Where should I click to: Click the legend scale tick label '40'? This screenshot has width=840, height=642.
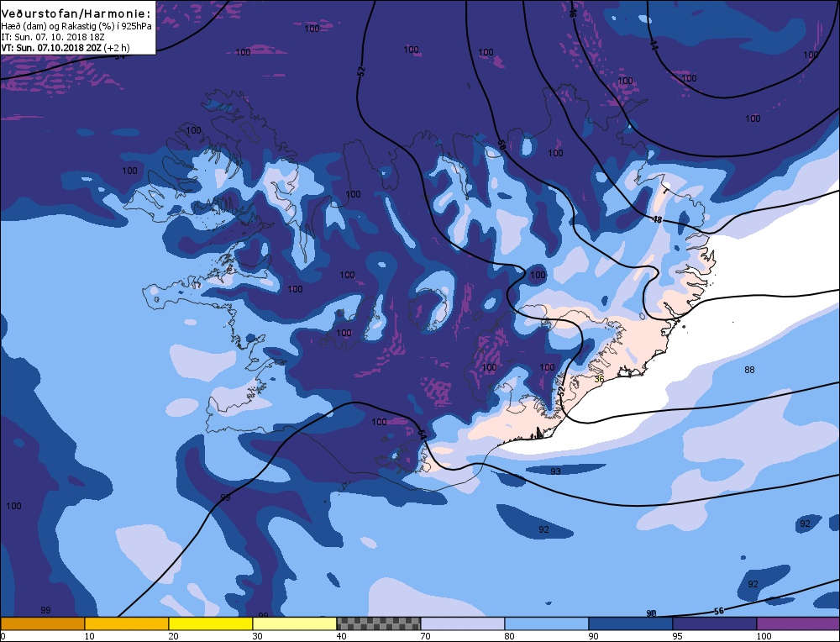[342, 636]
